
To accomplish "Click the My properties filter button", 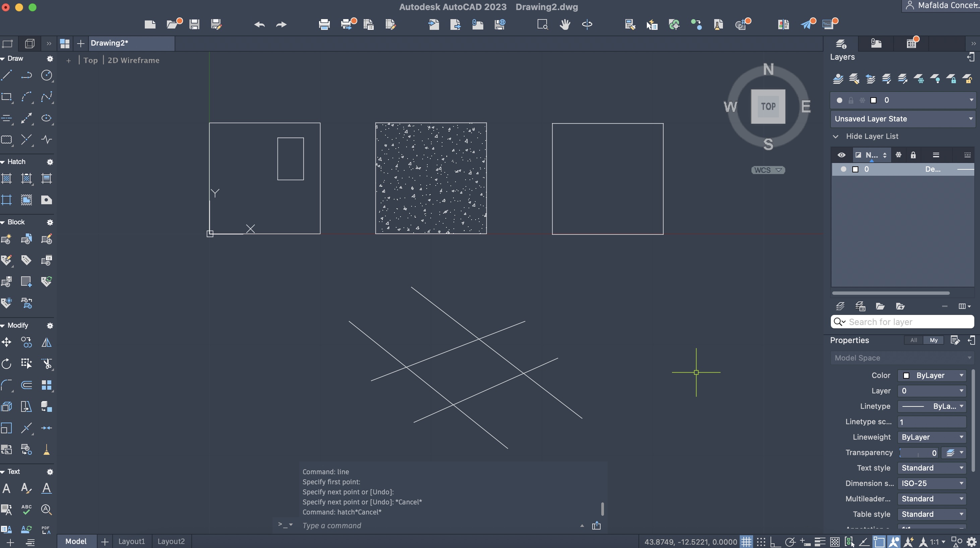I will click(934, 340).
